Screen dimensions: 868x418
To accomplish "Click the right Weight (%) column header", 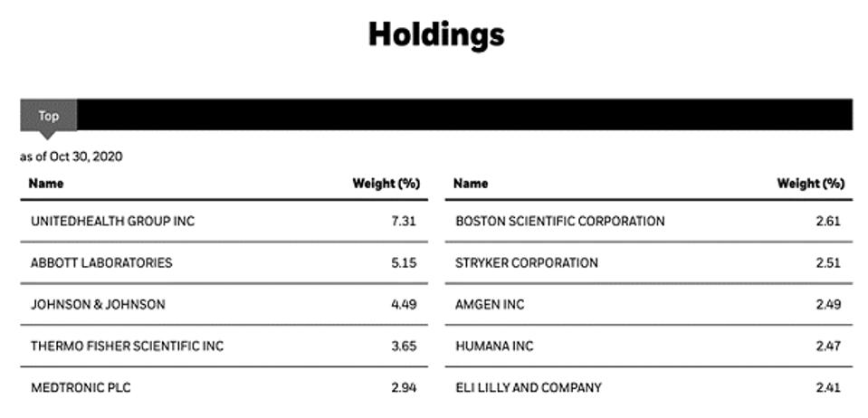I will (811, 184).
